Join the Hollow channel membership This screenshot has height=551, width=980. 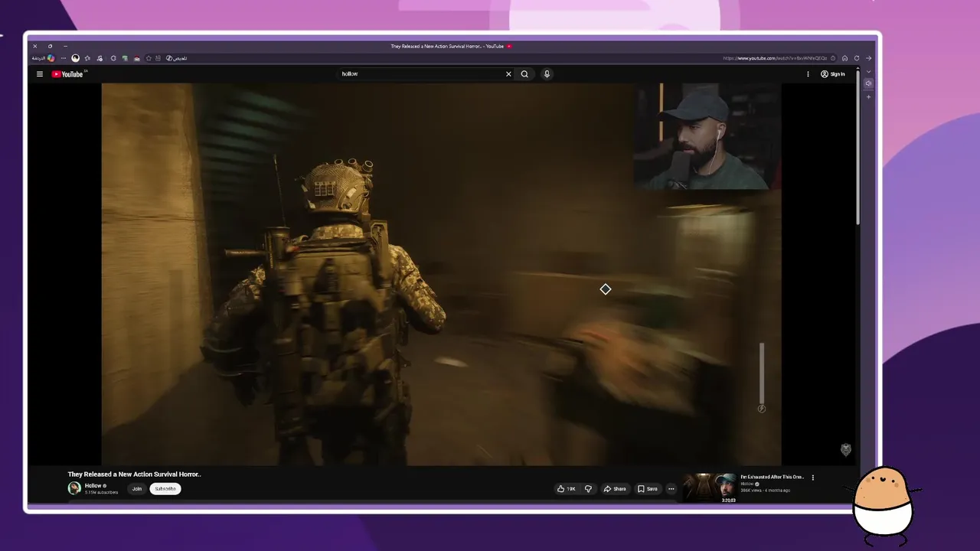(x=136, y=489)
